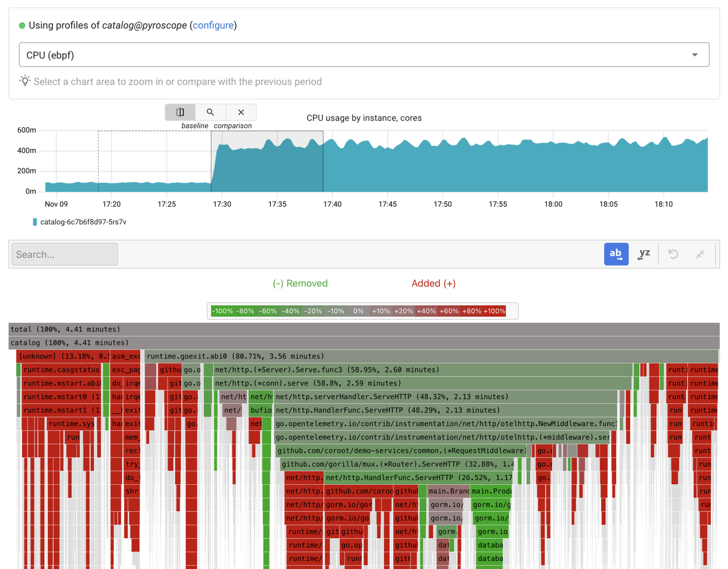728x569 pixels.
Task: Click the reset flame graph icon
Action: 673,254
